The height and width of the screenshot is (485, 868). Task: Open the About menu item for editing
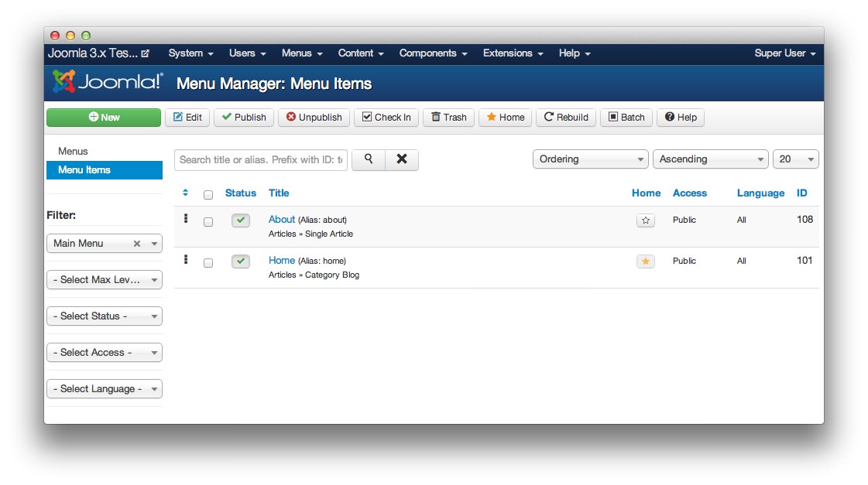click(x=281, y=219)
